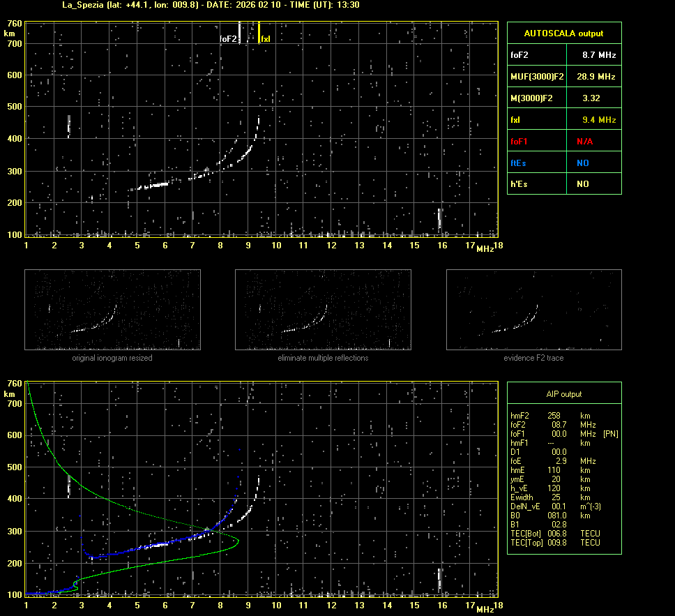
Task: Click the AIP output panel title
Action: [x=563, y=394]
